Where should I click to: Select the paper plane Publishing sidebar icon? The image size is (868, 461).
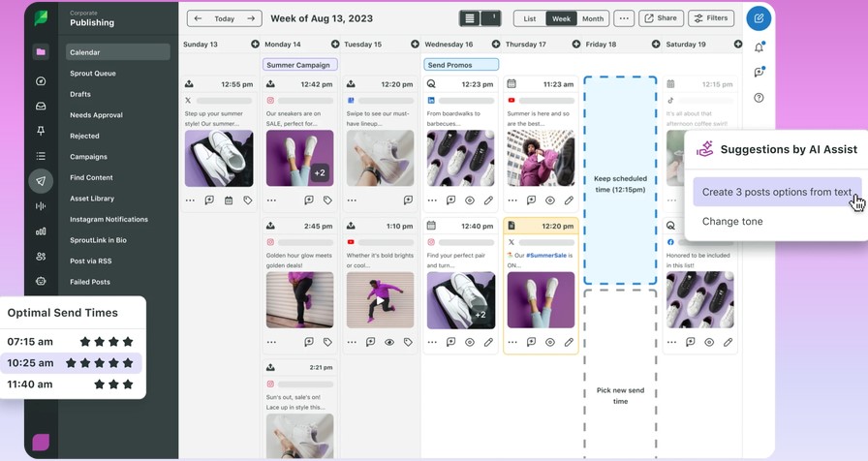tap(41, 181)
